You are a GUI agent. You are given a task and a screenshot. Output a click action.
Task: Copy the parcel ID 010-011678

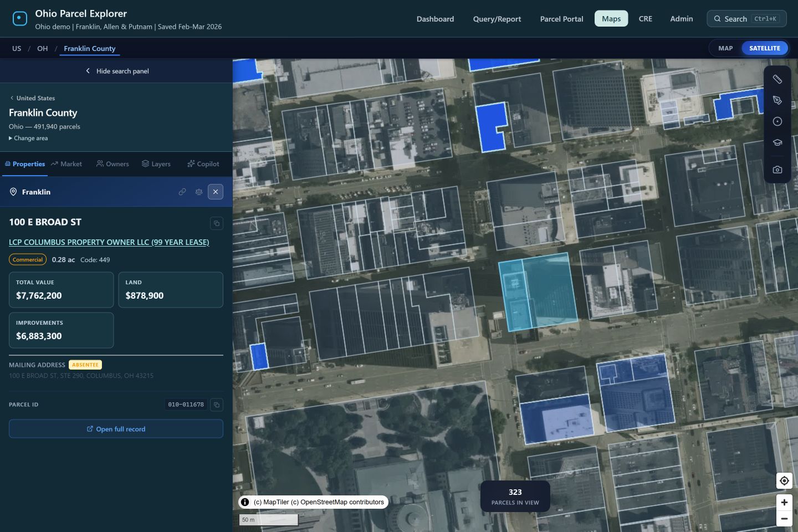(x=217, y=405)
